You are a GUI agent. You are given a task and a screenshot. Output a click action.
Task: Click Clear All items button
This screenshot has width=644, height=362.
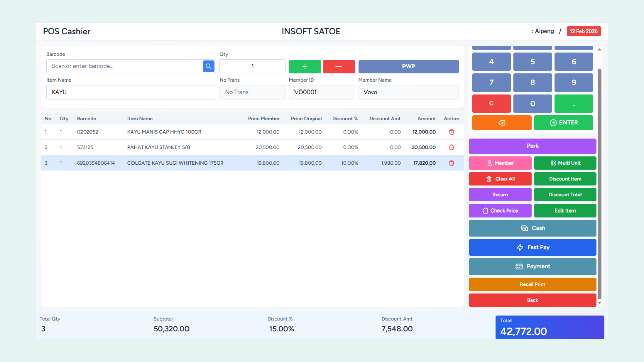pos(500,179)
